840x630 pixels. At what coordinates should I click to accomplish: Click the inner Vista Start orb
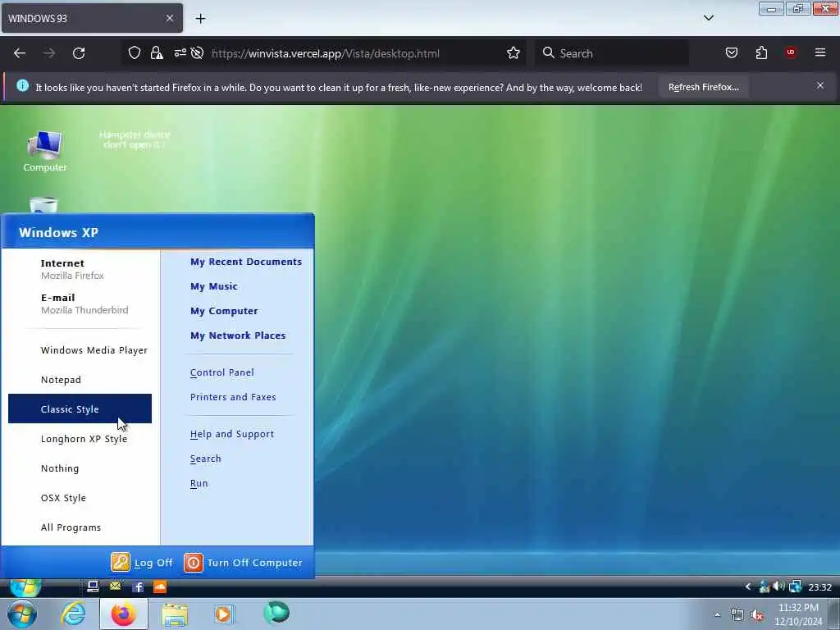pyautogui.click(x=25, y=587)
